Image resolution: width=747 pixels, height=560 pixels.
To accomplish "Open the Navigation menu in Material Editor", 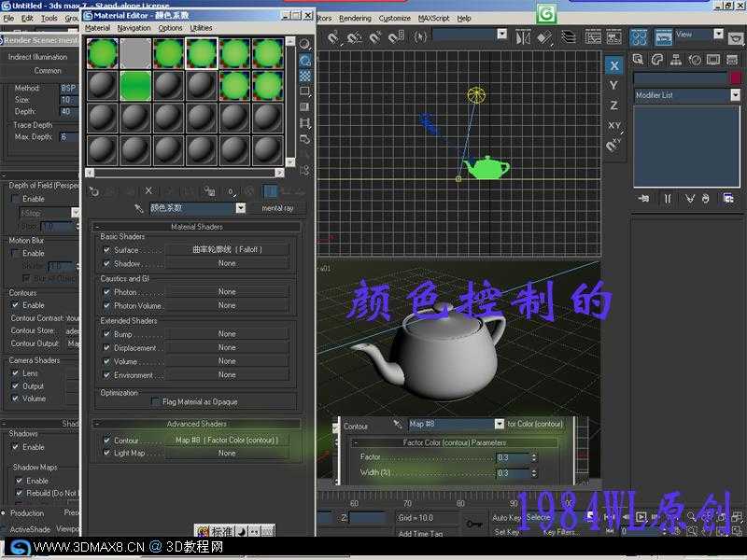I will [x=134, y=28].
